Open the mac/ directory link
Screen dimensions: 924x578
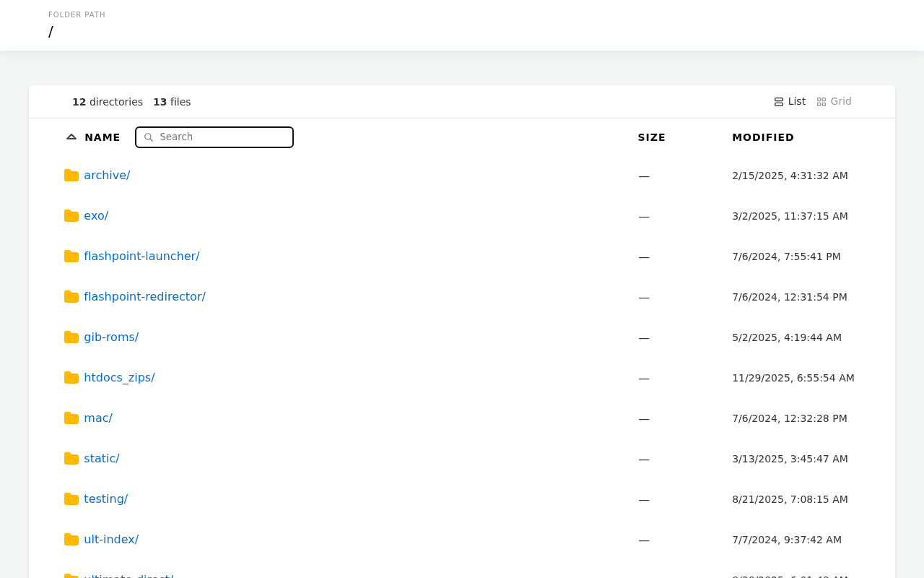tap(98, 418)
